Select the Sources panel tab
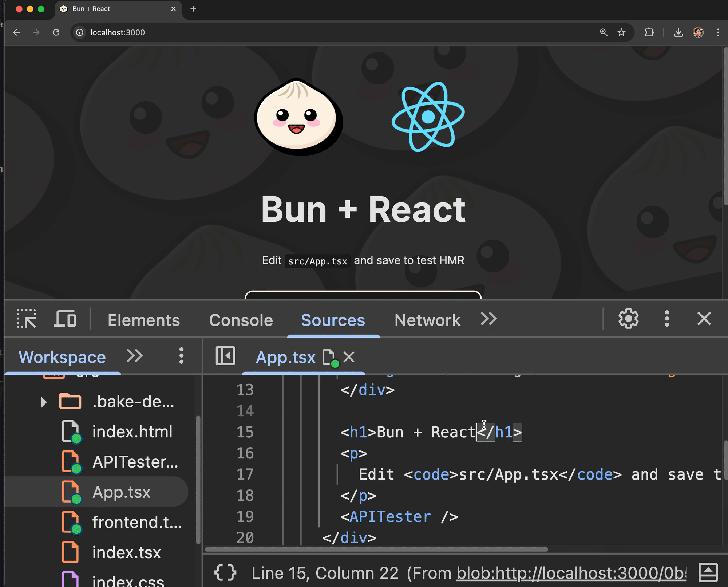The width and height of the screenshot is (728, 587). [333, 320]
